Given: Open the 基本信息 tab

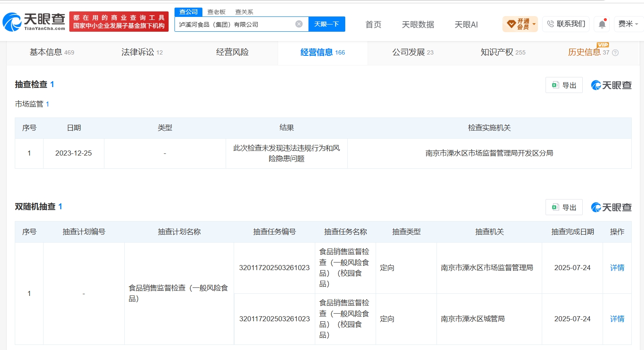Looking at the screenshot, I should tap(52, 52).
